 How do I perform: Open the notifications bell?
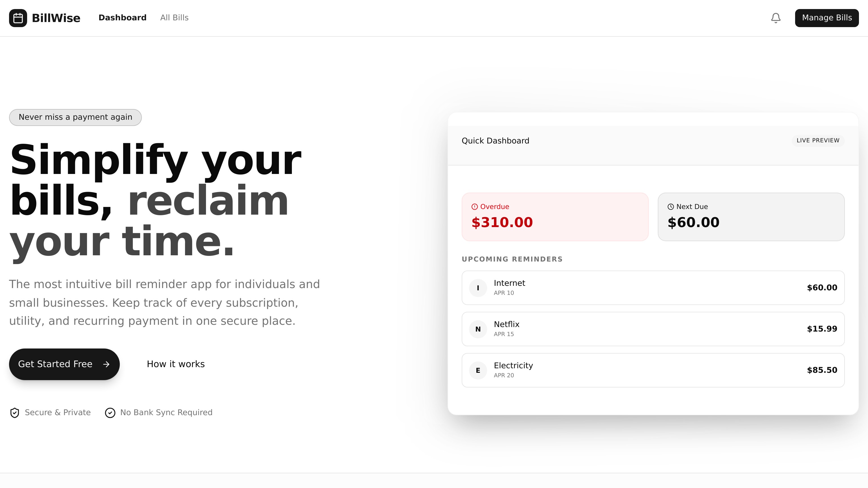coord(776,18)
